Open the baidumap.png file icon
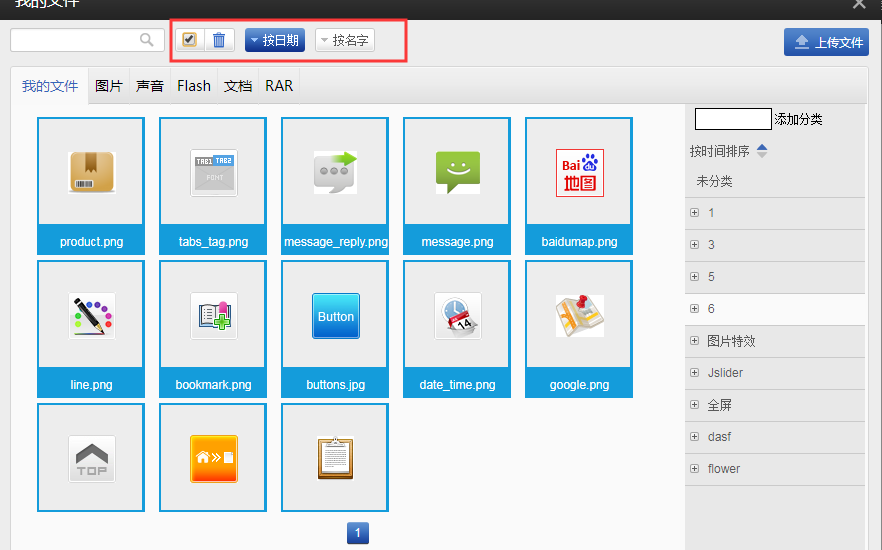The width and height of the screenshot is (882, 550). tap(579, 172)
